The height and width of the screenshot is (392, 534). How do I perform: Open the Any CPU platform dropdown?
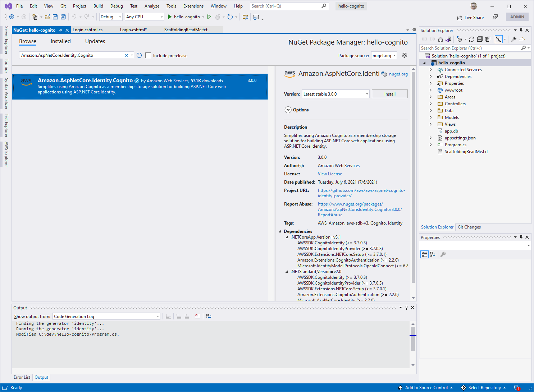[144, 17]
